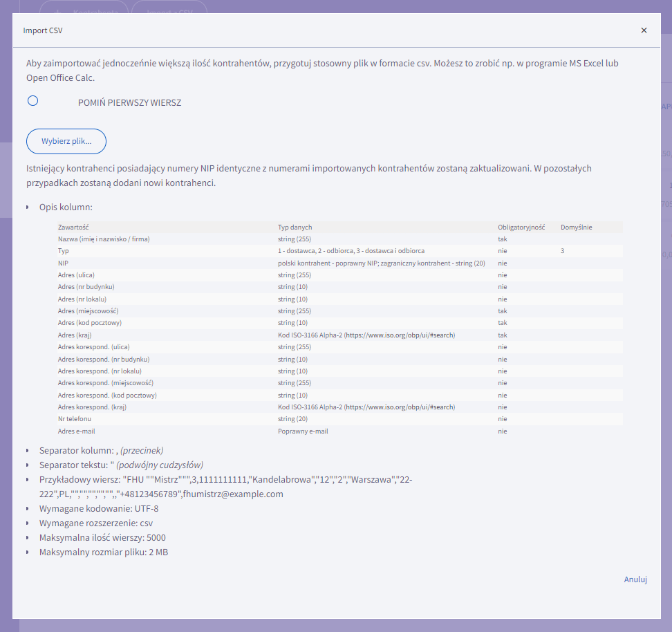Select the NIP row in the table
Screen dimensions: 672x632
point(339,263)
